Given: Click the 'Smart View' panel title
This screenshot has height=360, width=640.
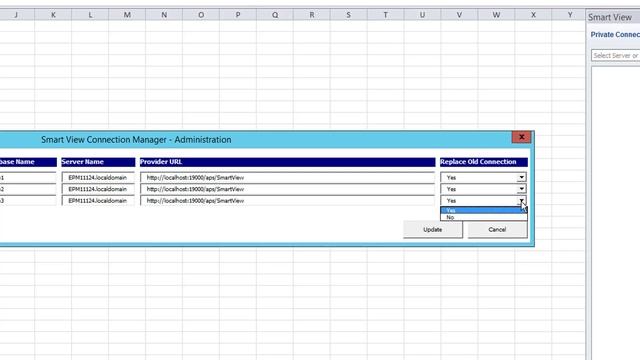Looking at the screenshot, I should (610, 17).
